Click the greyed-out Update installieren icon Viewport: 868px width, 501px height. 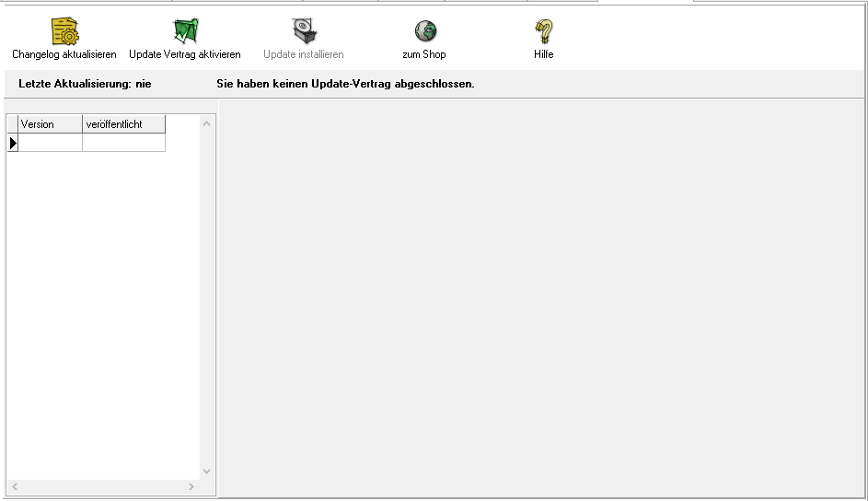(x=304, y=32)
